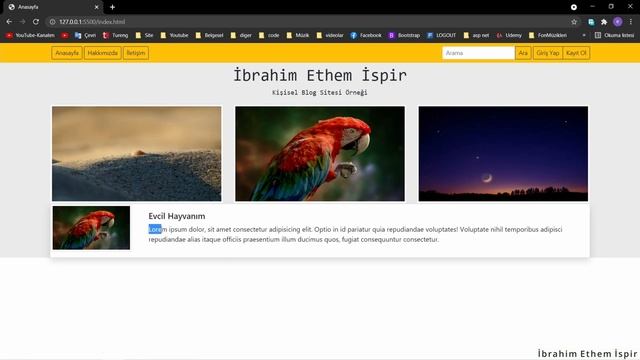Open the teal translator extension icon
Screen dimensions: 640x360
point(591,22)
